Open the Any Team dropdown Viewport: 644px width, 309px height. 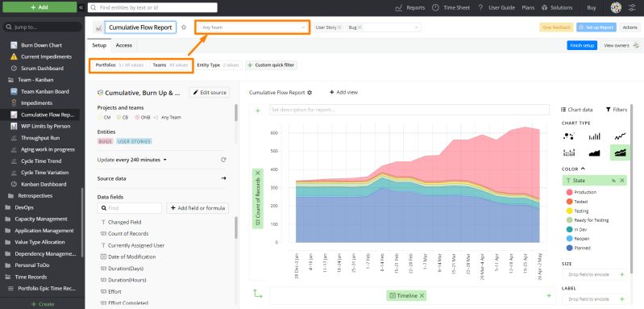coord(252,27)
